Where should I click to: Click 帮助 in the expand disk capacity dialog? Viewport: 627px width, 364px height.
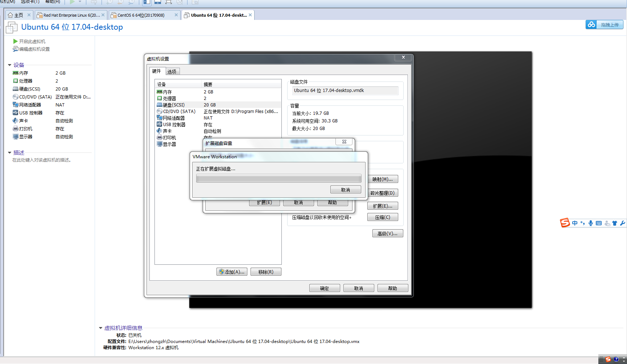[x=333, y=203]
